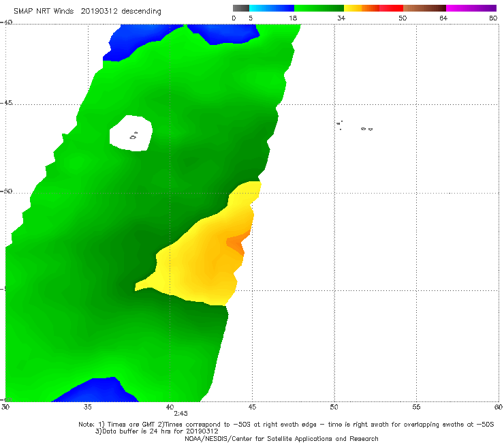Click the NOAA/NESDIS credit line
Image resolution: width=504 pixels, height=443 pixels.
pos(281,439)
